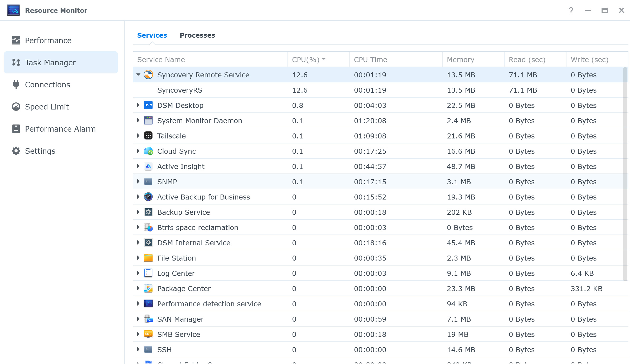
Task: Click the Package Center icon
Action: (148, 288)
